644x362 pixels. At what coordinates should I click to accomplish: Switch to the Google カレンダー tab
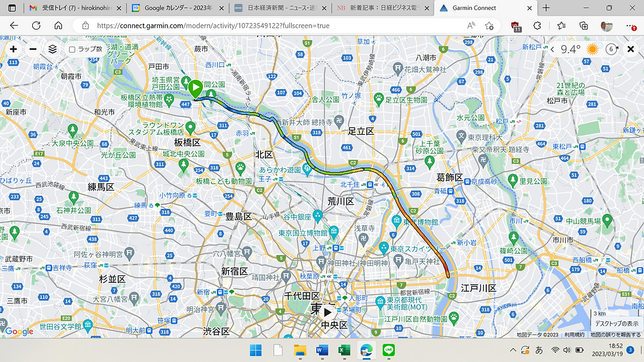tap(178, 8)
